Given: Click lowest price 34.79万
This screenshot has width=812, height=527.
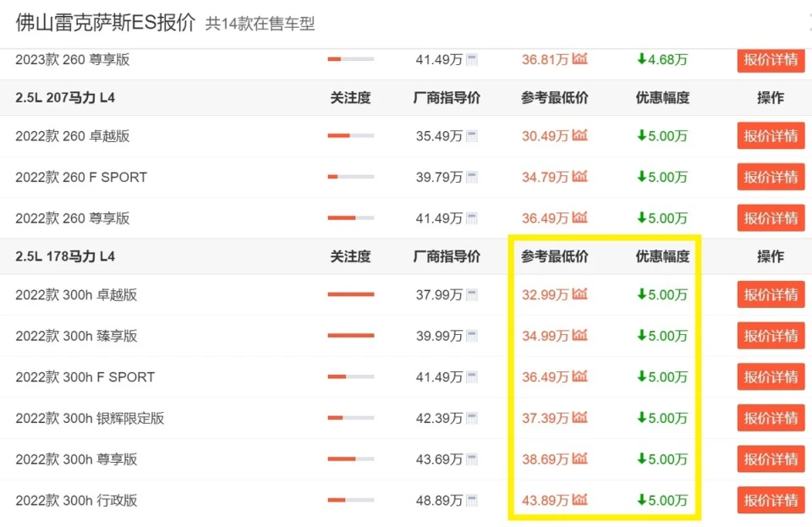Looking at the screenshot, I should pyautogui.click(x=546, y=177).
